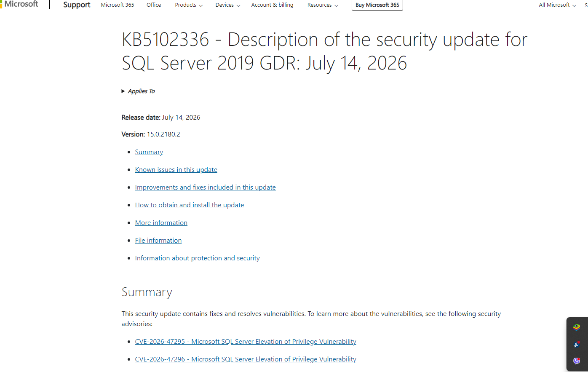Jump to Summary section link
This screenshot has height=372, width=588.
[x=149, y=152]
